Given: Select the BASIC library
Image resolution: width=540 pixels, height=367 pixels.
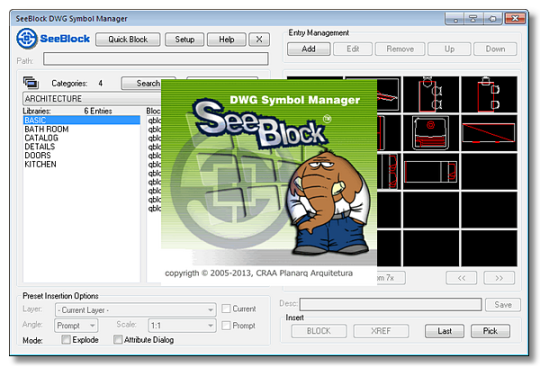Looking at the screenshot, I should 82,120.
